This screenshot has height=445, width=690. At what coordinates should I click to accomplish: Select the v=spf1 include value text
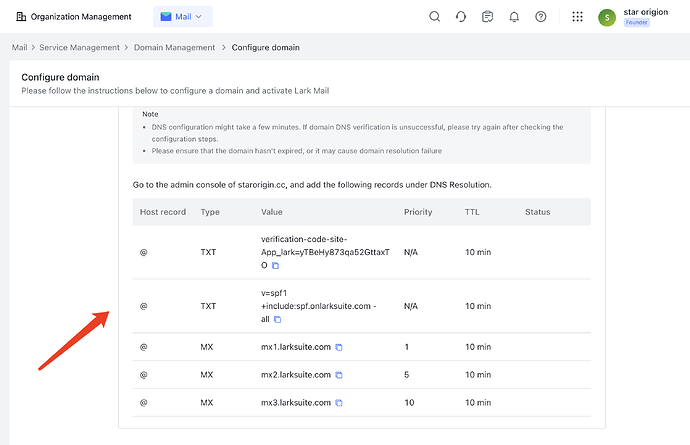(x=319, y=306)
